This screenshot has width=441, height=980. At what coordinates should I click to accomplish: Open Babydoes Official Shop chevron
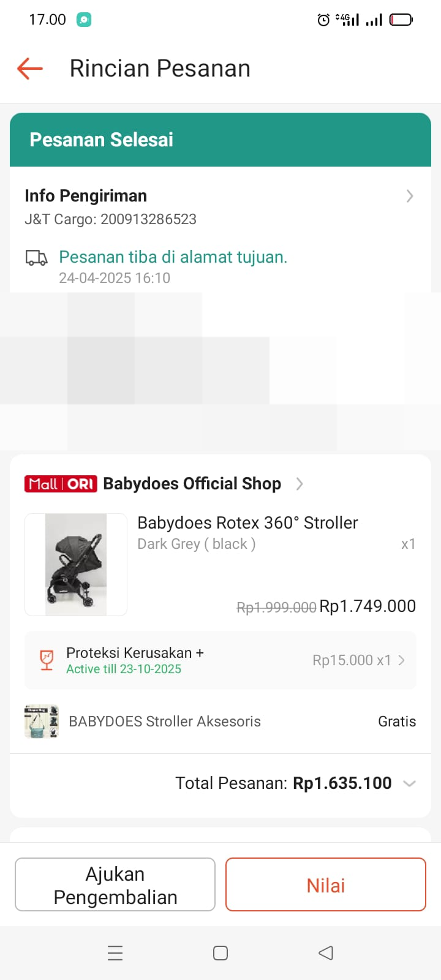[300, 484]
